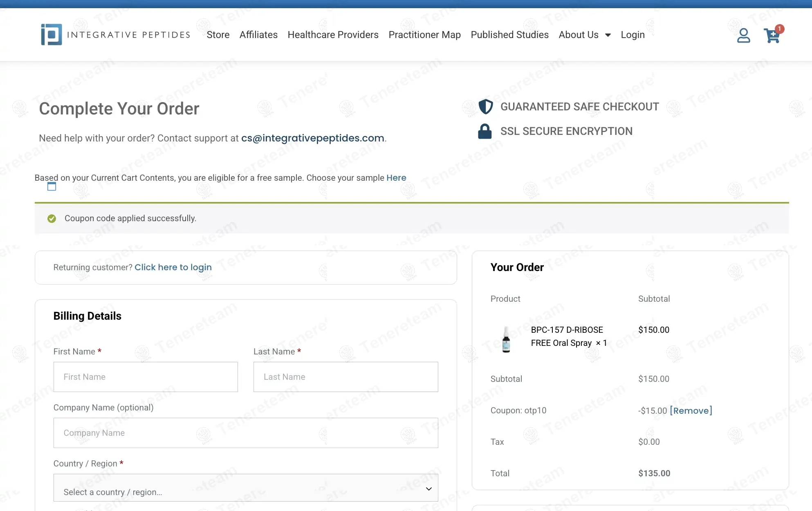Click the 'Coupon: otp10' label
The width and height of the screenshot is (812, 511).
coord(518,410)
